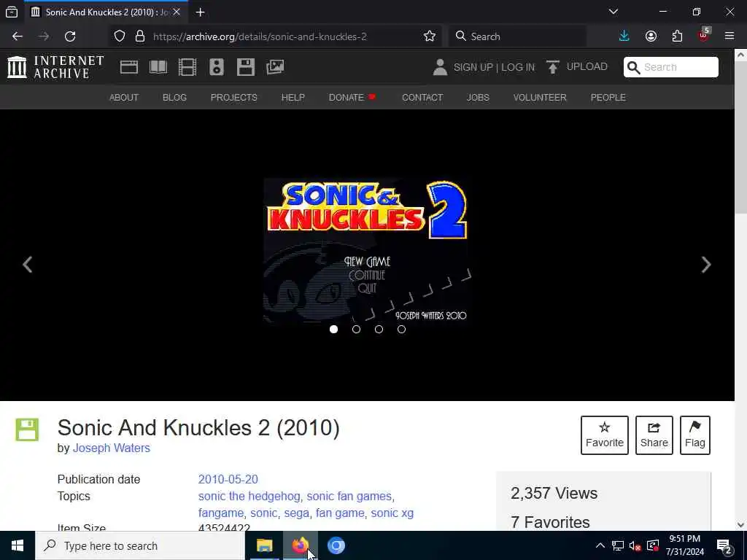Click the Favorite button
747x560 pixels.
605,435
